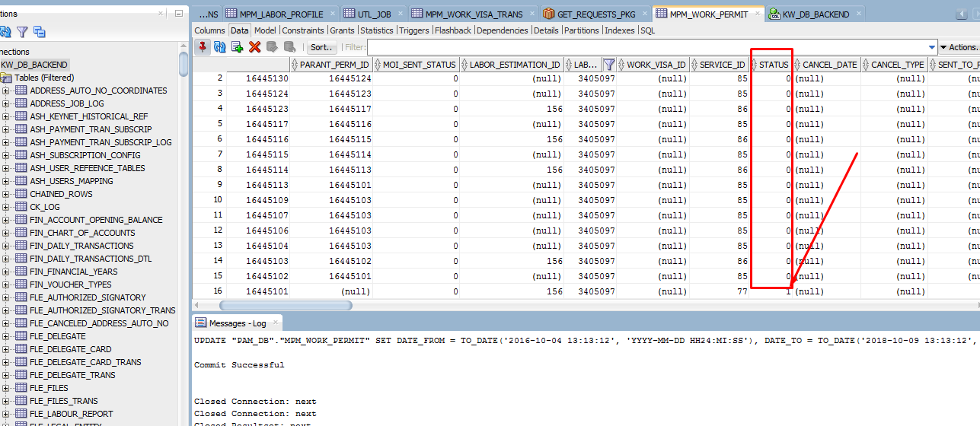Click the Sort.. button
Image resolution: width=980 pixels, height=426 pixels.
pos(323,47)
